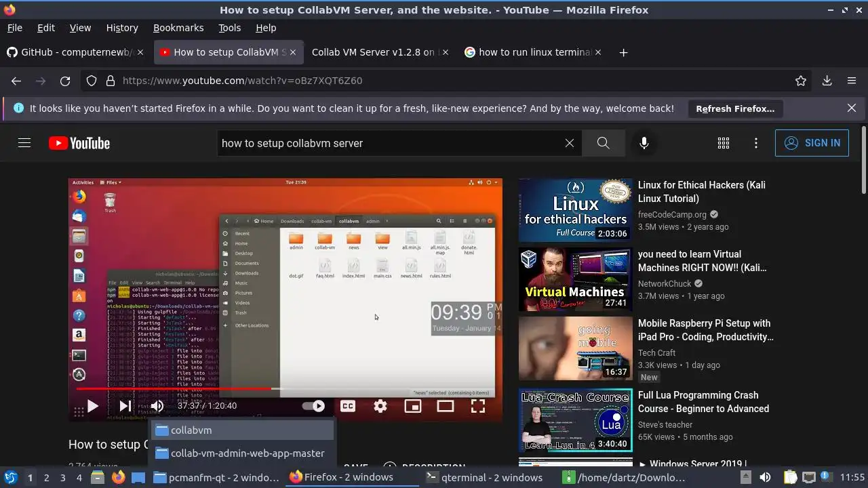This screenshot has width=868, height=488.
Task: Open NetworkChuck channel link
Action: pos(665,284)
